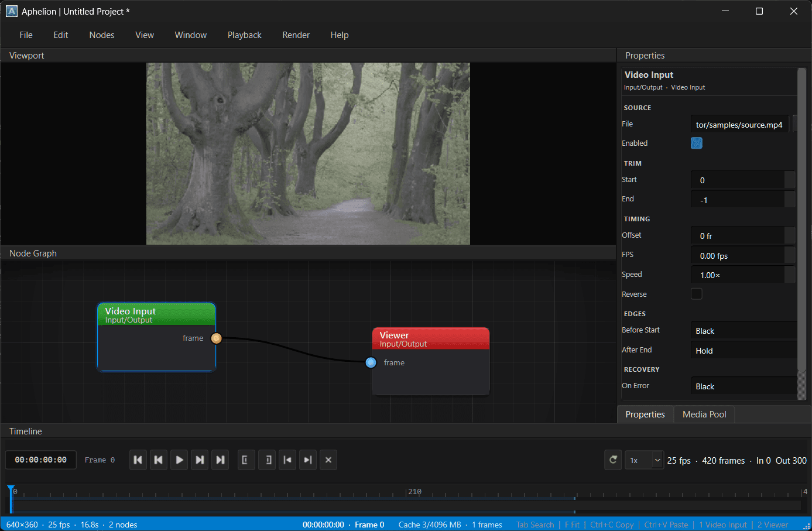Click the F Fit hint in status bar
Screen dimensions: 812x531
(572, 525)
